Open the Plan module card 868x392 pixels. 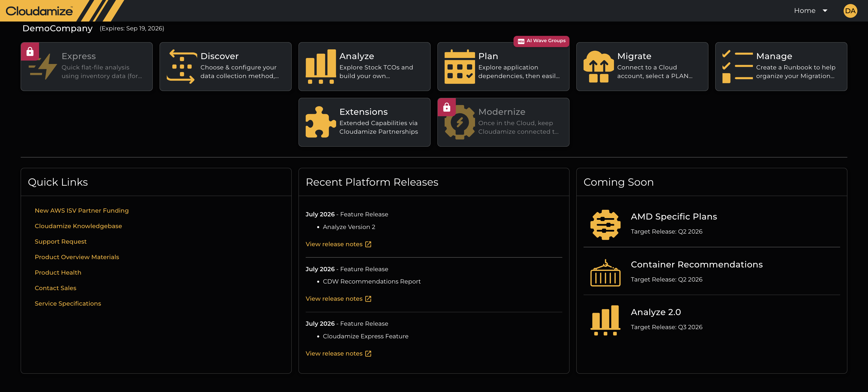(x=503, y=67)
